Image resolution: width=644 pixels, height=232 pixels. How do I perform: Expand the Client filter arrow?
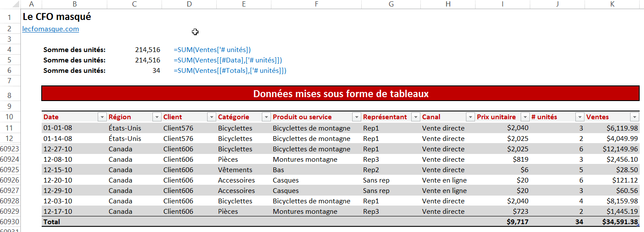[211, 117]
